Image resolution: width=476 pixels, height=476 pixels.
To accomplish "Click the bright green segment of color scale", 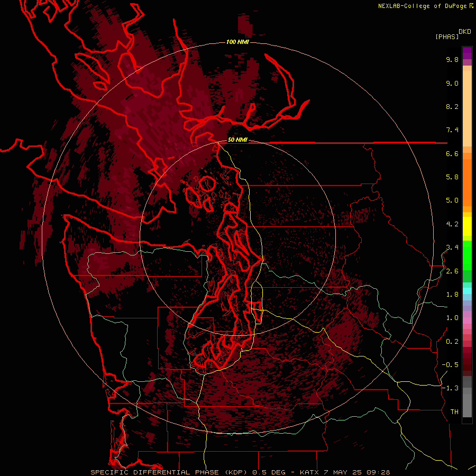I will coord(467,255).
